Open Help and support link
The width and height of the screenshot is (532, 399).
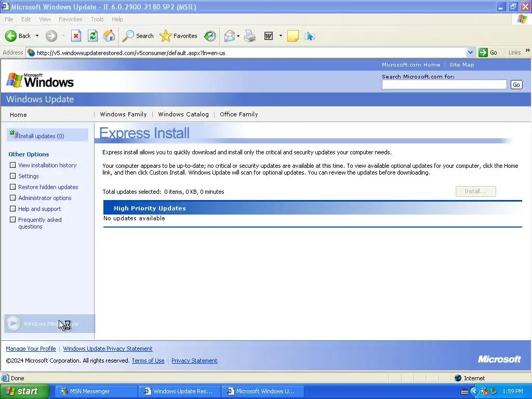click(39, 209)
